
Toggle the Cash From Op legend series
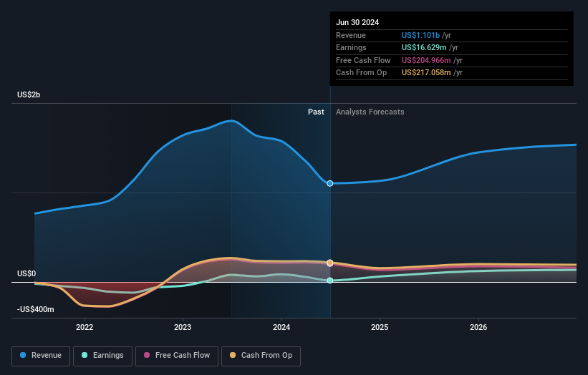(261, 356)
